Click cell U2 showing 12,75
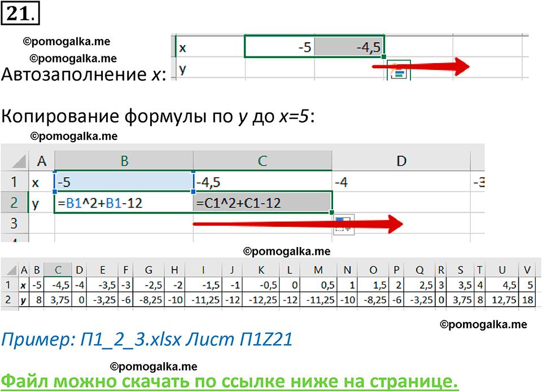This screenshot has width=542, height=392. pyautogui.click(x=502, y=299)
